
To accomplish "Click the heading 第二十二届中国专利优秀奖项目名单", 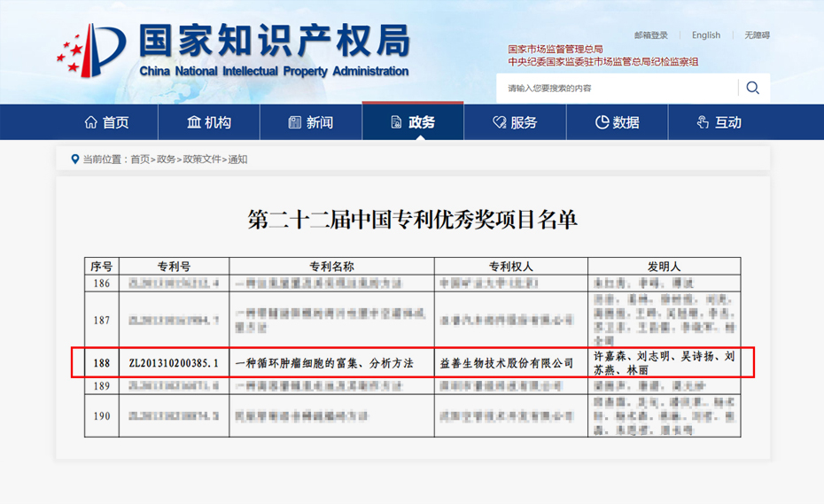I will [x=413, y=219].
